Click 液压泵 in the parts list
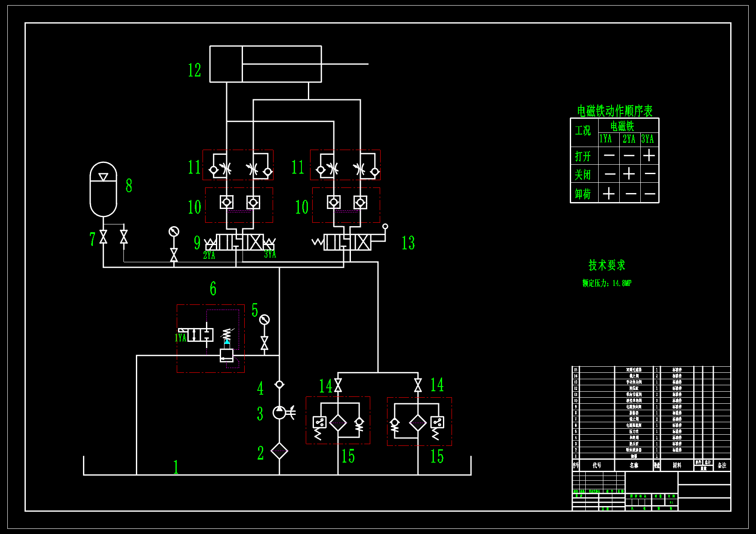756x534 pixels. coord(634,444)
